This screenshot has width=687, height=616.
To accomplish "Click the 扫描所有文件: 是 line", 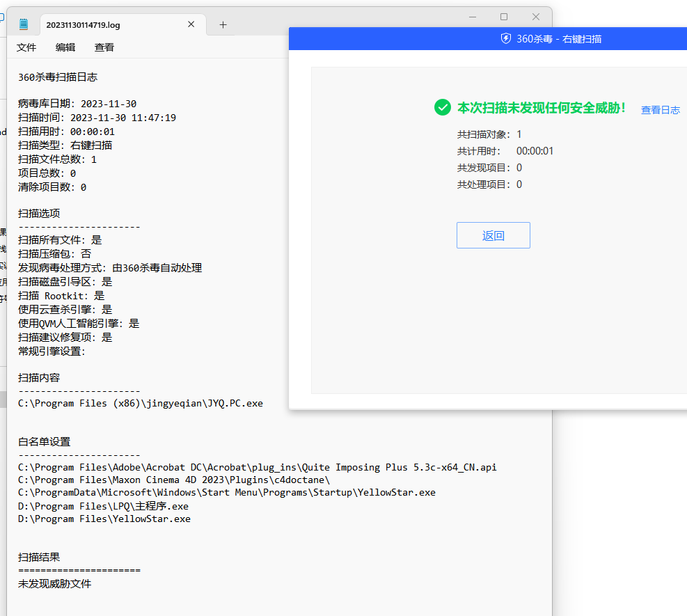I will 60,240.
